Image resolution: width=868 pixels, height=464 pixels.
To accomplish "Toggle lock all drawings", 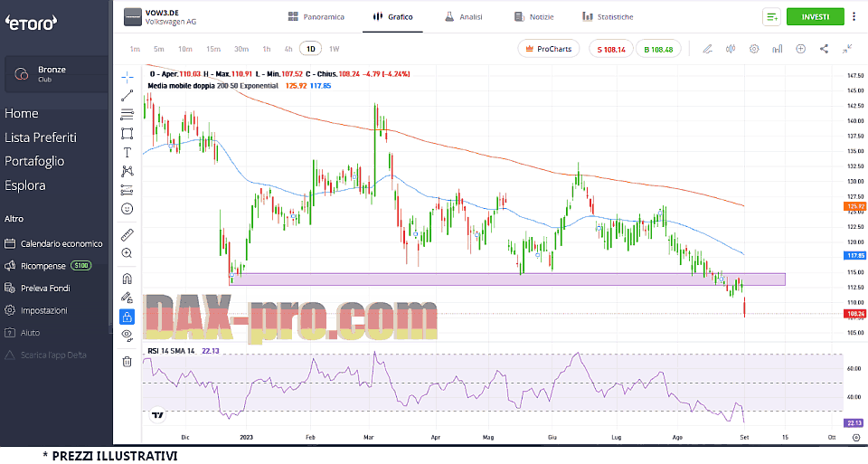I will [x=127, y=317].
